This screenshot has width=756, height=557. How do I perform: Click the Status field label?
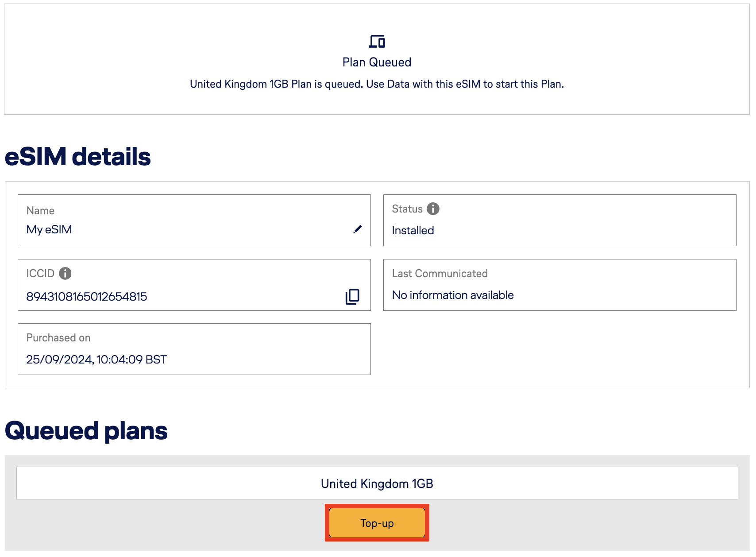pyautogui.click(x=407, y=209)
